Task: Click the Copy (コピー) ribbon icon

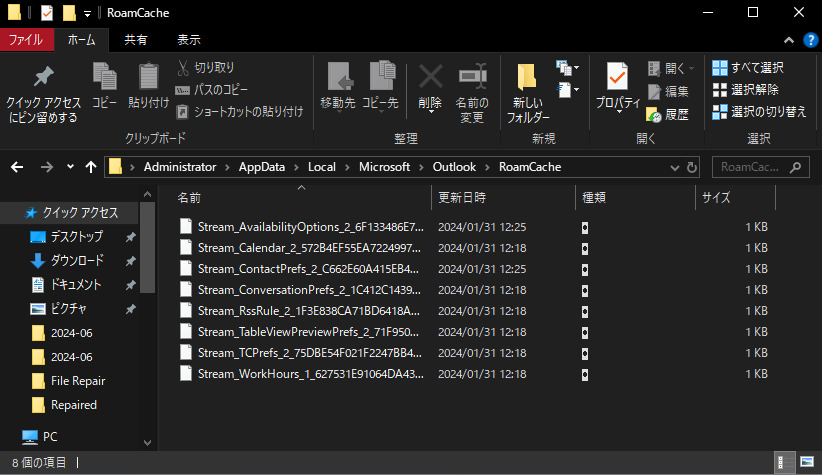Action: [104, 85]
